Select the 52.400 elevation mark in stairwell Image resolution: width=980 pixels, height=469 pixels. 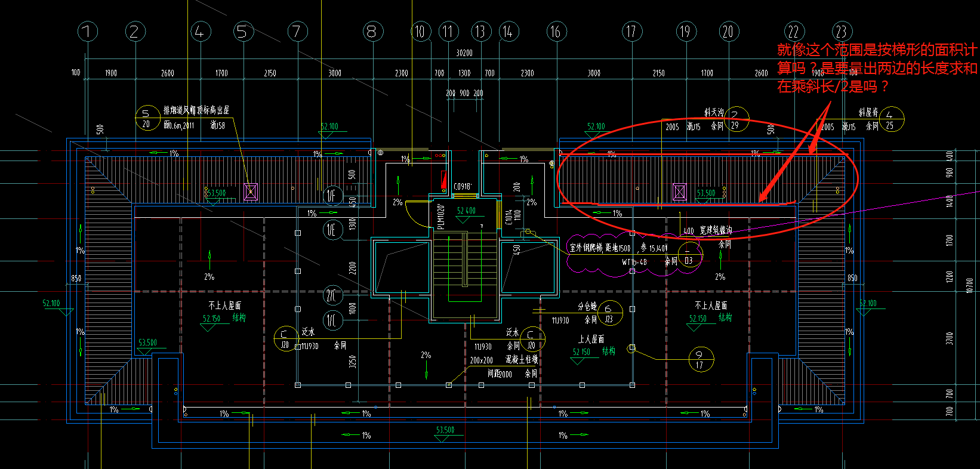click(x=466, y=211)
